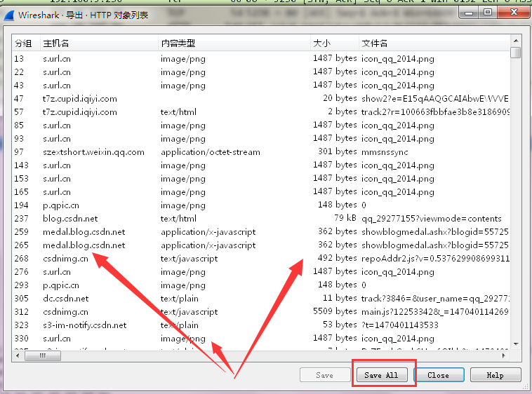Sort by the 主机名 column header
This screenshot has height=394, width=532.
(99, 43)
